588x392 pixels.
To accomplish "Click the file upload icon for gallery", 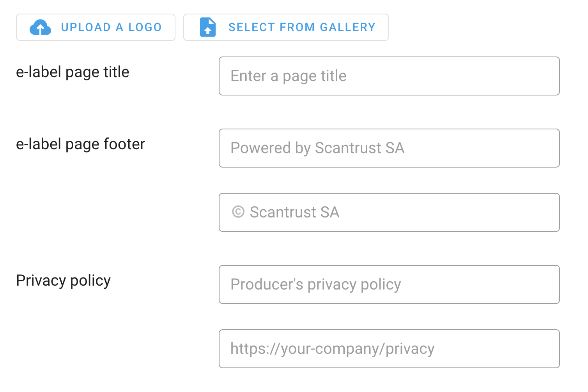I will coord(208,27).
